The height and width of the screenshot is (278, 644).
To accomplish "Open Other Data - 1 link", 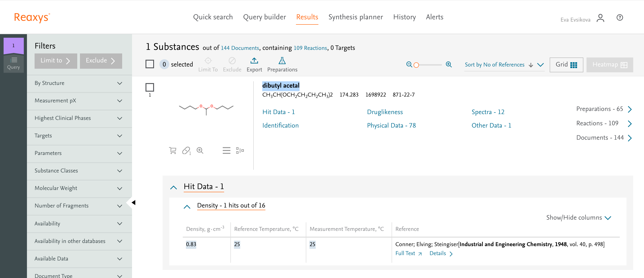I will click(491, 126).
